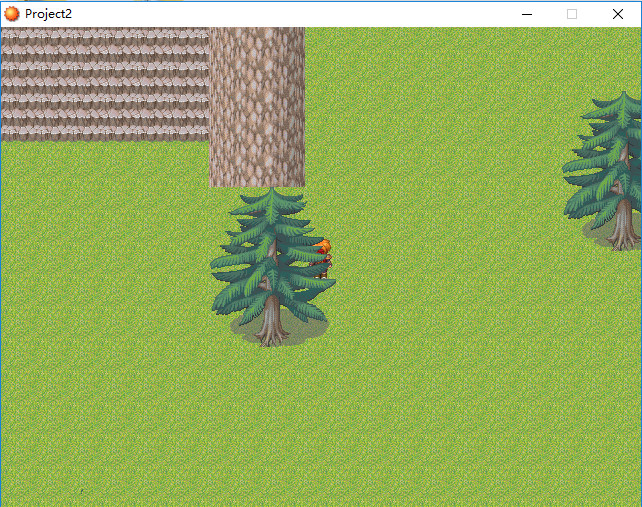
Task: Click the rocky cliff wall on the left
Action: coord(105,84)
